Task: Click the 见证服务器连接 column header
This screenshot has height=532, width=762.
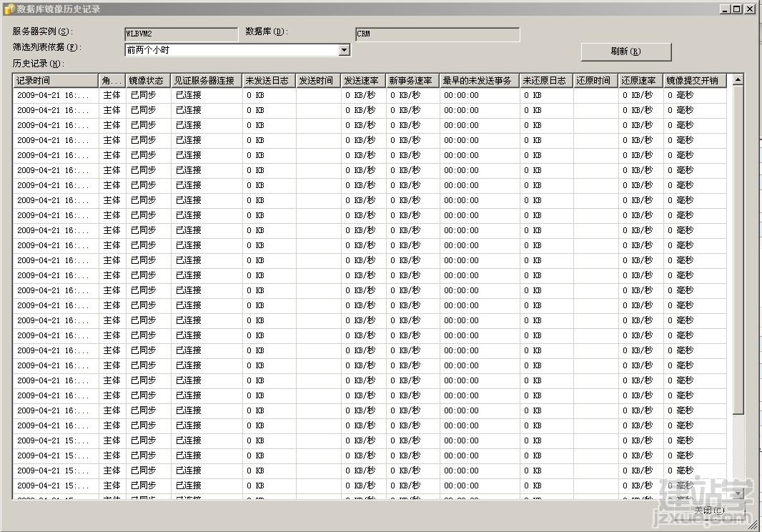Action: click(205, 79)
